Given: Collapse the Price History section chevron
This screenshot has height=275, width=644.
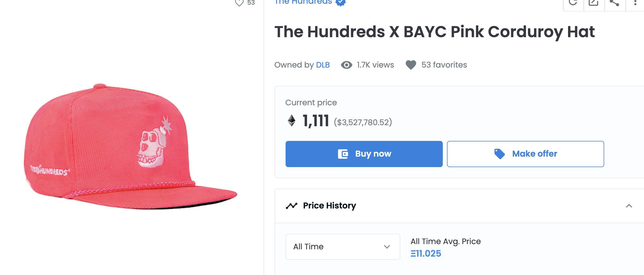Looking at the screenshot, I should click(x=629, y=206).
